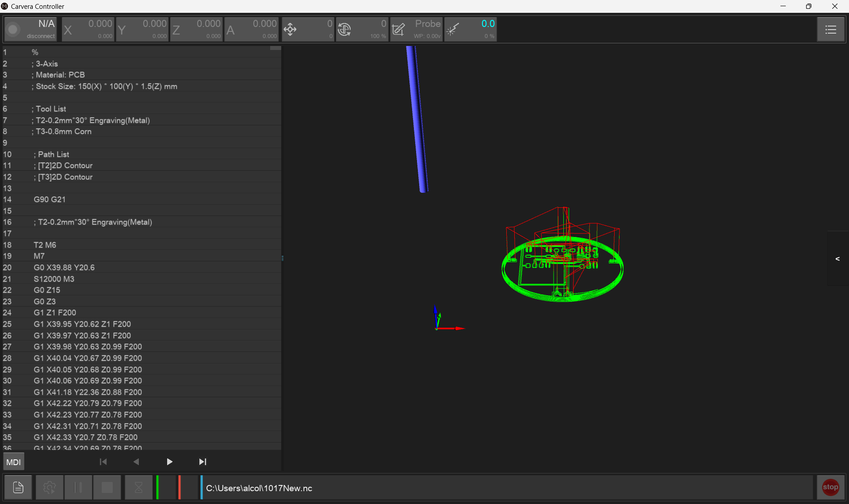
Task: Open the X axis position dropdown
Action: click(88, 30)
